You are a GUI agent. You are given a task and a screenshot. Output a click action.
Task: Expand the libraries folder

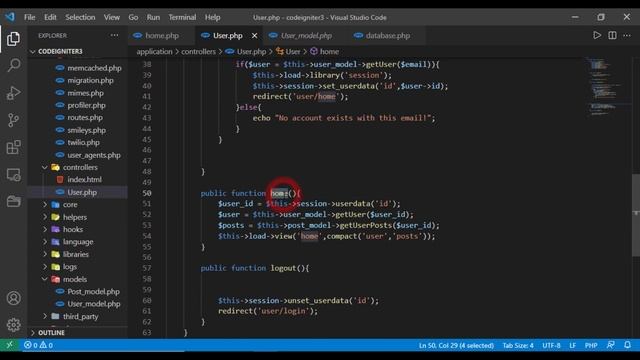pos(76,254)
